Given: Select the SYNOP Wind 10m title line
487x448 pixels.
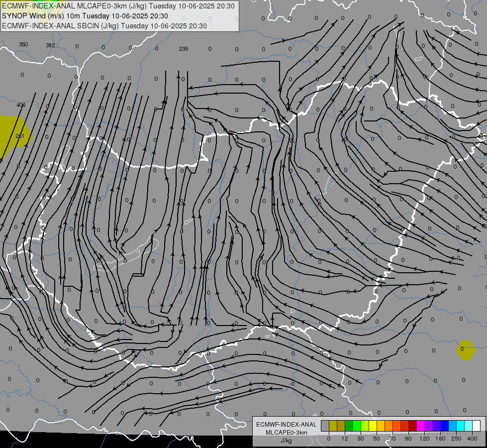Looking at the screenshot, I should (85, 16).
